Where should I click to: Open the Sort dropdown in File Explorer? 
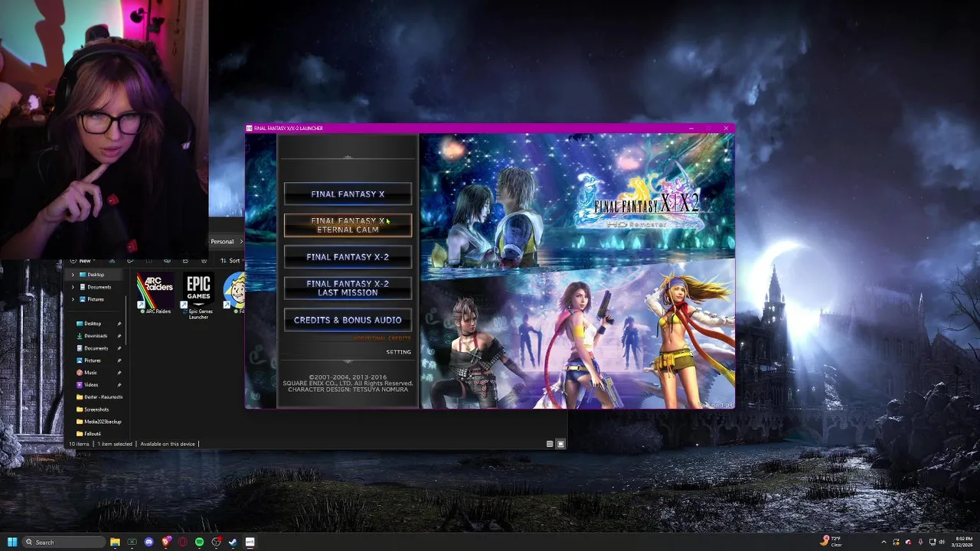click(x=230, y=261)
